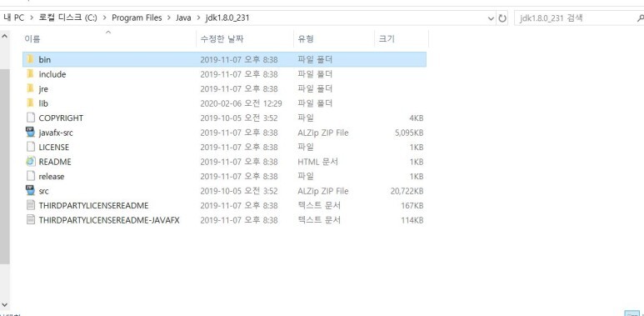The height and width of the screenshot is (316, 644).
Task: Sort by 크기 column header
Action: (x=402, y=39)
